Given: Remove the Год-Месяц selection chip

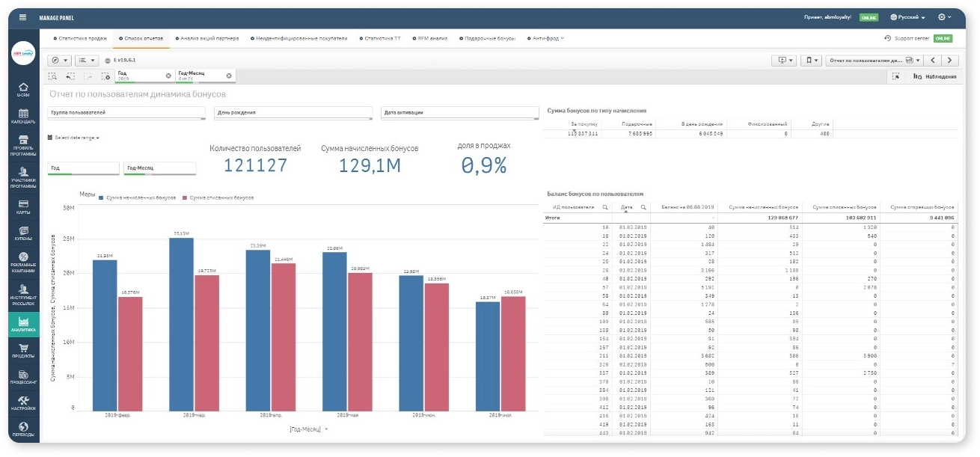Looking at the screenshot, I should [229, 76].
